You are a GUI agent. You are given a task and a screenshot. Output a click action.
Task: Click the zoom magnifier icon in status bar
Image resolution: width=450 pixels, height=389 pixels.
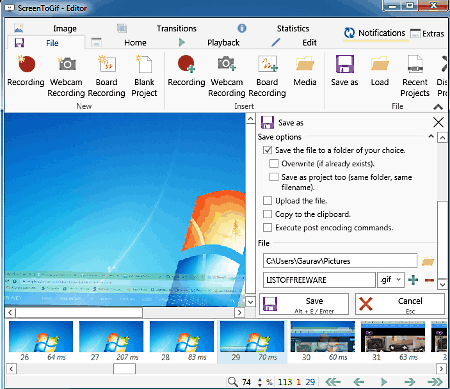[232, 382]
